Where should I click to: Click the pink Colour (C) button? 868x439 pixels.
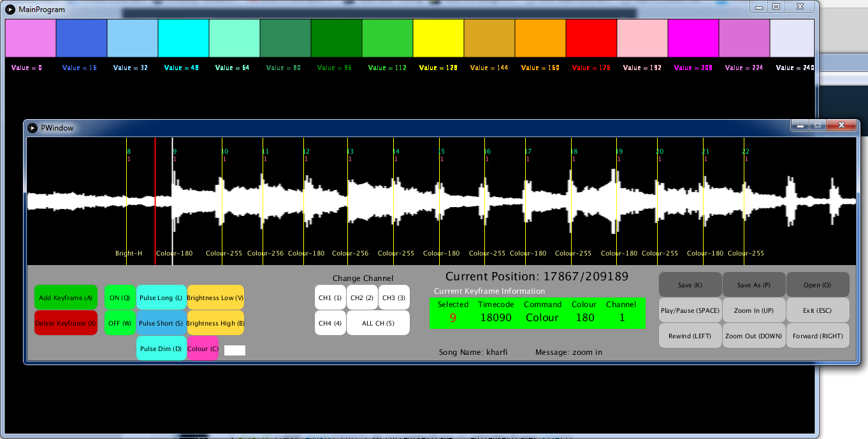[x=203, y=349]
